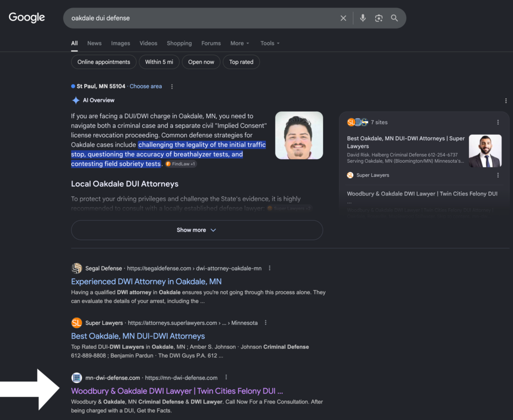Switch to the News tab
The width and height of the screenshot is (513, 420).
point(94,43)
